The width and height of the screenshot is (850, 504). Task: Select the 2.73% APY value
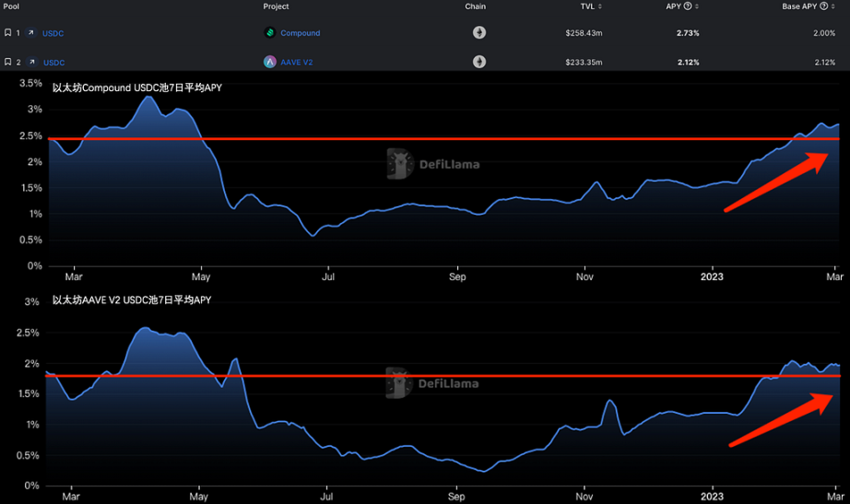pos(688,33)
